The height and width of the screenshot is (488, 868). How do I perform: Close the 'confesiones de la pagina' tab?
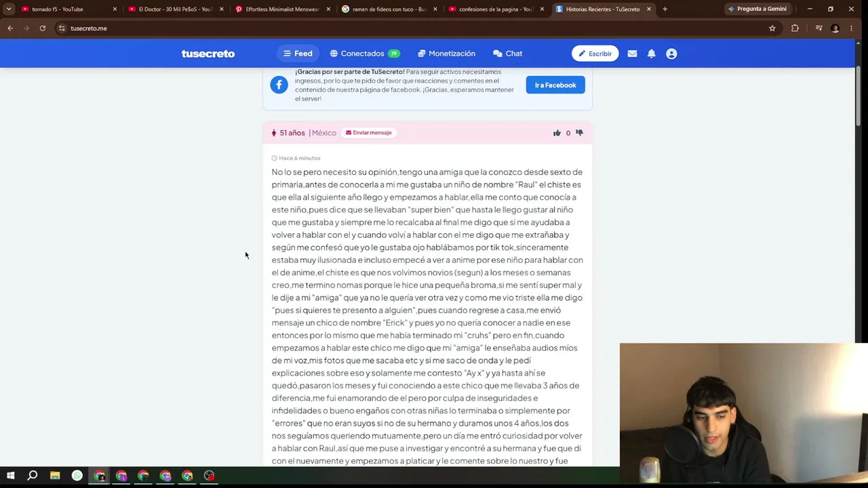click(542, 9)
